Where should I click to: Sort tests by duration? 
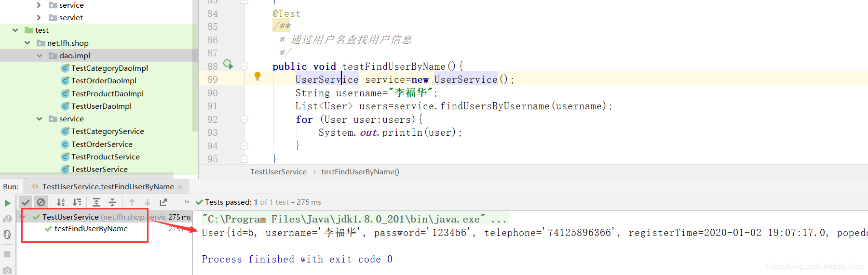(77, 202)
